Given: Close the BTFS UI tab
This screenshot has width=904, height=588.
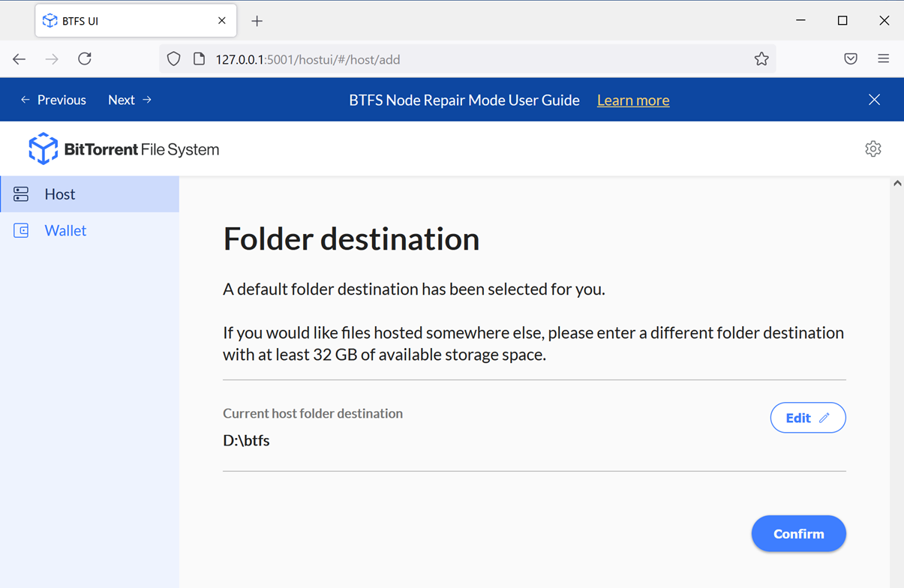Looking at the screenshot, I should coord(222,21).
